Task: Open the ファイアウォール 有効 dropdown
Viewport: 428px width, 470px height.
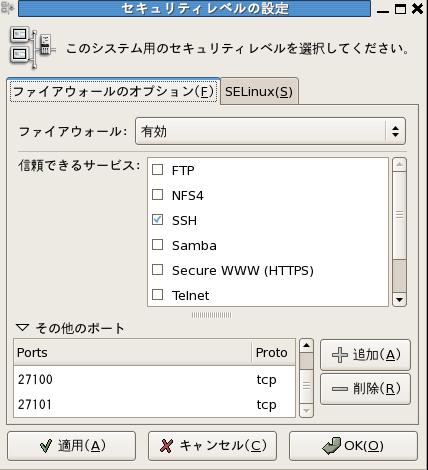Action: click(x=270, y=131)
